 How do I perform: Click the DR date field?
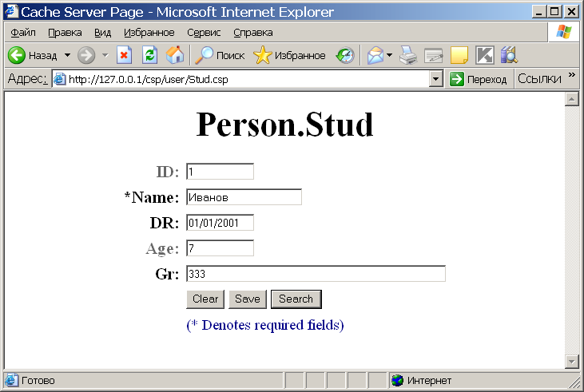pos(220,223)
